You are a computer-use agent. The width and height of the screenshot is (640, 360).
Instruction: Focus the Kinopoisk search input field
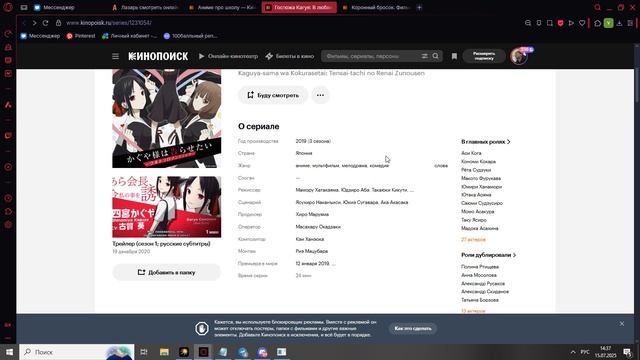[371, 56]
